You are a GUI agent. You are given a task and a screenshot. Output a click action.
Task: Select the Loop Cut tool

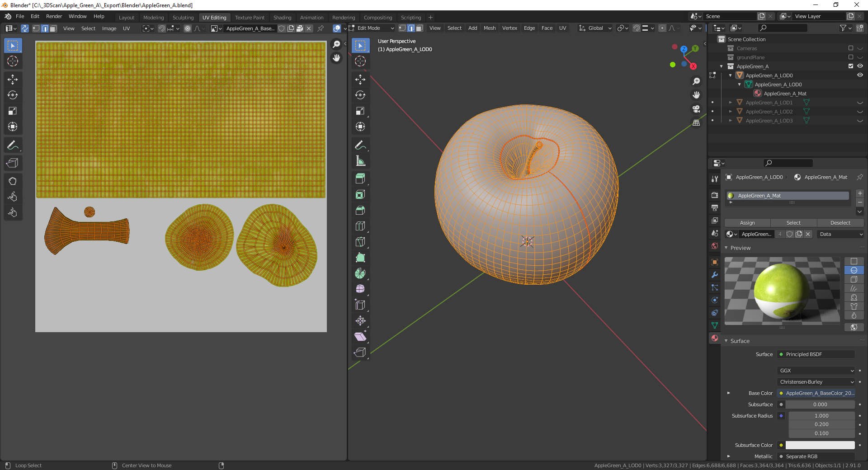tap(360, 226)
